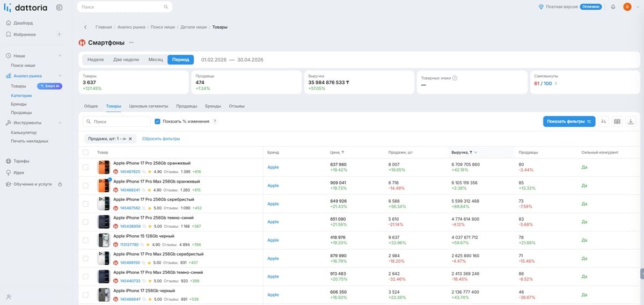Select the Неделя period
Viewport: 644px width, 305px height.
click(96, 60)
